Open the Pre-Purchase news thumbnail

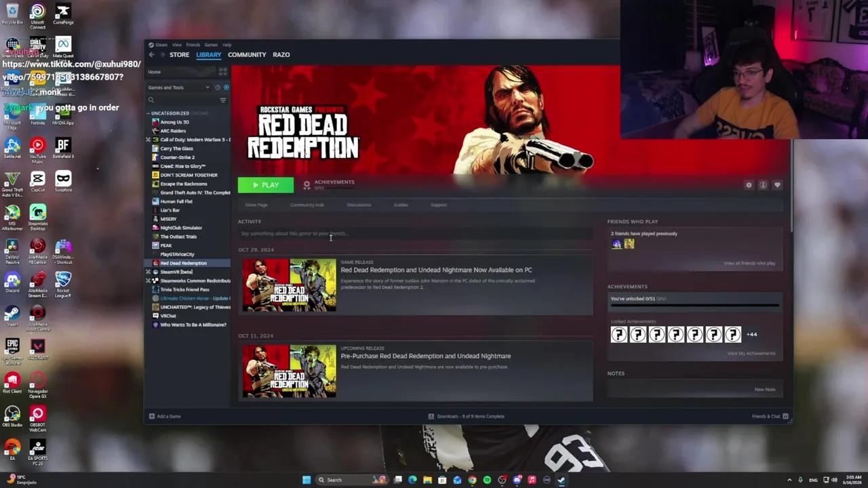290,371
